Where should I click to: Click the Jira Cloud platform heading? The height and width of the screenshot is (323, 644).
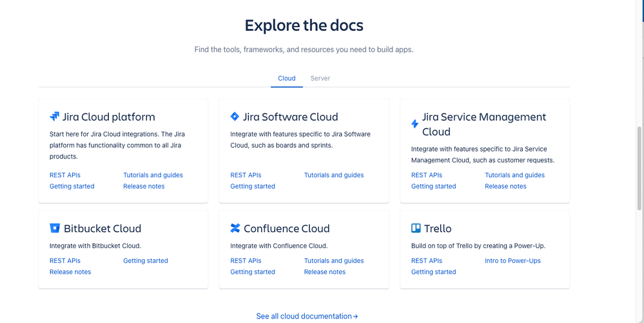pos(109,117)
